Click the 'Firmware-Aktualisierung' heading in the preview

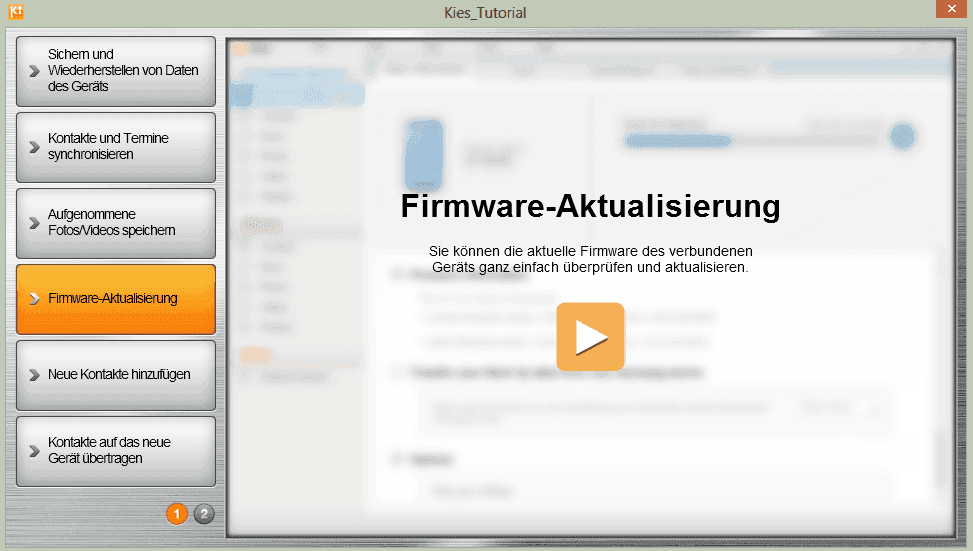coord(590,206)
